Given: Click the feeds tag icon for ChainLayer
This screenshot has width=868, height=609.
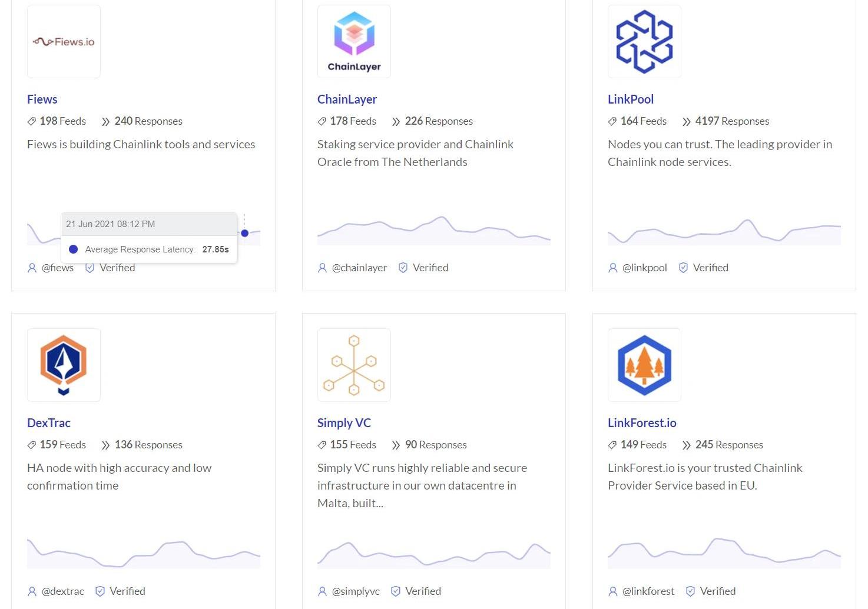Looking at the screenshot, I should tap(322, 122).
